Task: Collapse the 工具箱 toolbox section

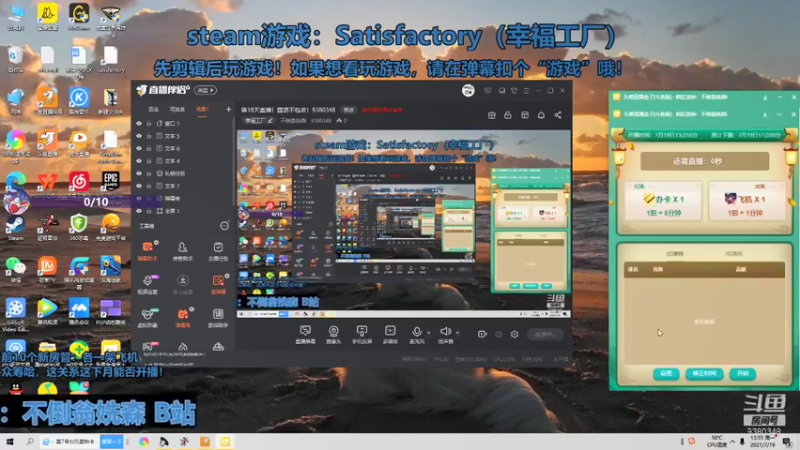Action: point(224,226)
